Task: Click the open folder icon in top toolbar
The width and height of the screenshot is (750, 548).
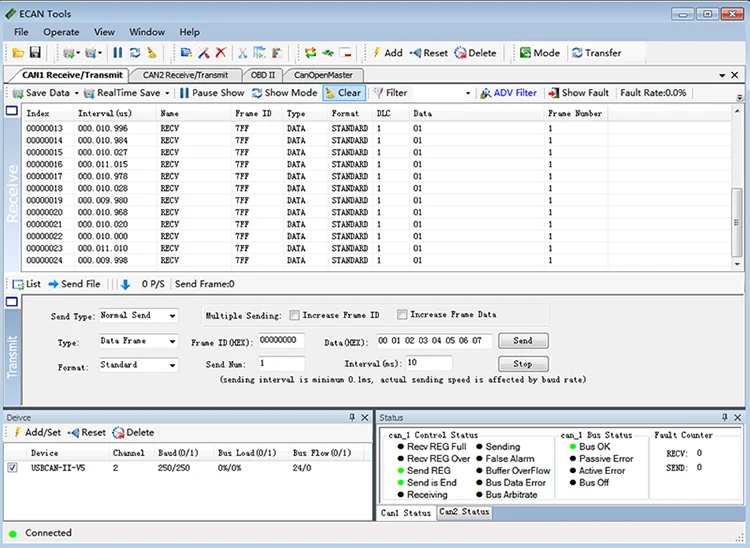Action: (19, 52)
